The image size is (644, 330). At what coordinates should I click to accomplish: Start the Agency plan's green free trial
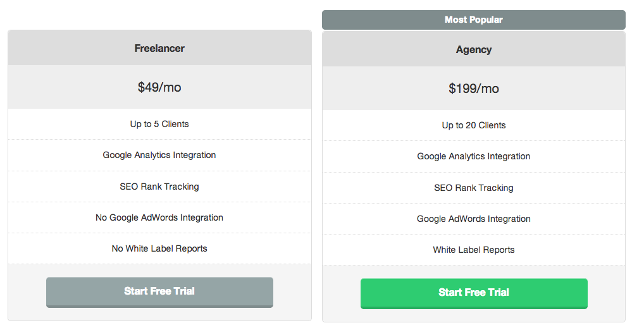pyautogui.click(x=474, y=293)
